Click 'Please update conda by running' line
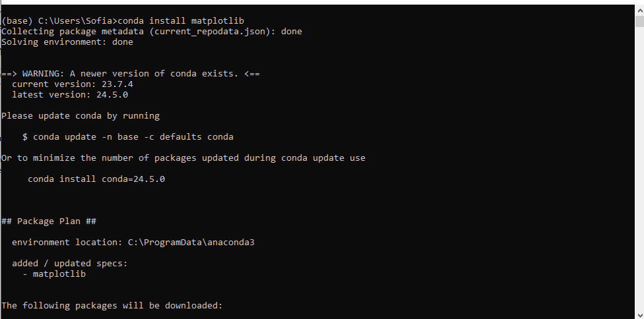Image resolution: width=644 pixels, height=319 pixels. [x=80, y=116]
